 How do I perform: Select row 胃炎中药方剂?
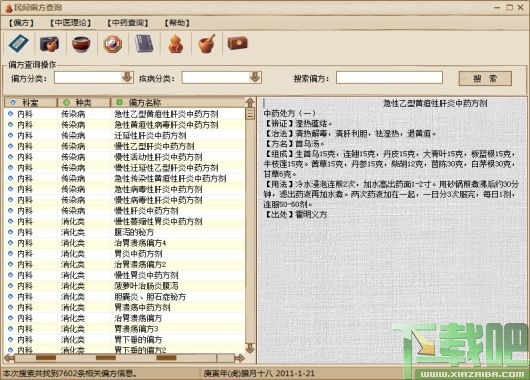pyautogui.click(x=124, y=254)
